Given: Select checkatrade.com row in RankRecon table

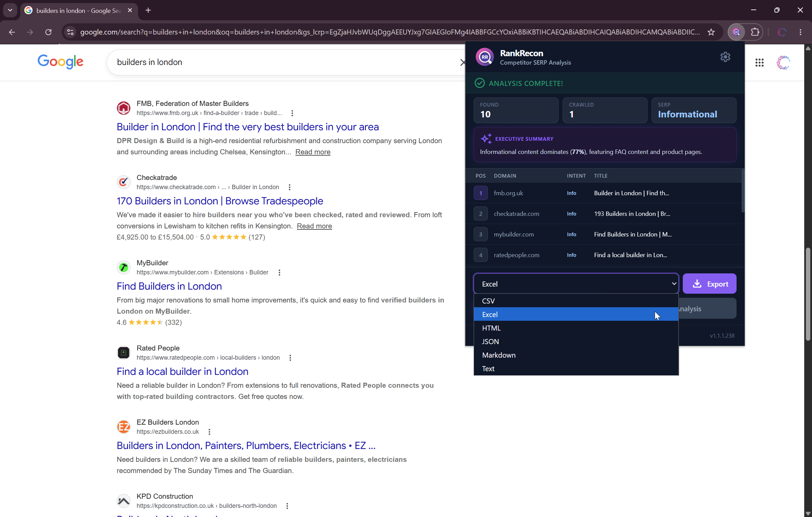Looking at the screenshot, I should 603,214.
